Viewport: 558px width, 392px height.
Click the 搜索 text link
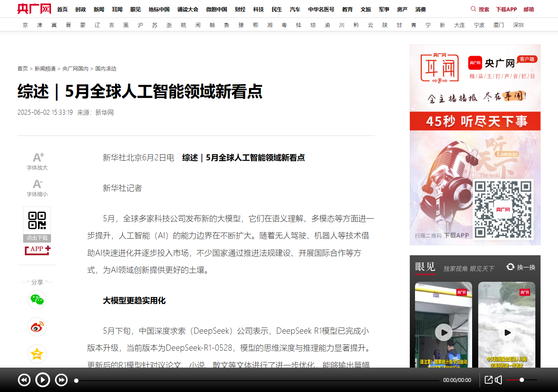pyautogui.click(x=484, y=9)
